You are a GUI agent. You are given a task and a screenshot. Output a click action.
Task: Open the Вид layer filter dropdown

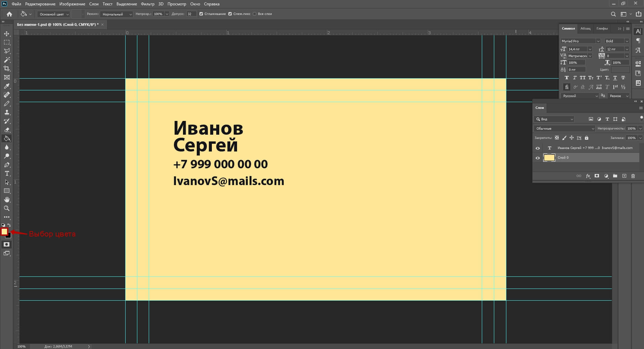click(554, 119)
